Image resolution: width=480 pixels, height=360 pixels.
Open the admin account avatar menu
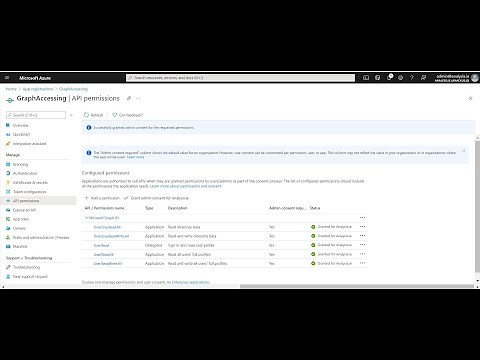[x=475, y=78]
